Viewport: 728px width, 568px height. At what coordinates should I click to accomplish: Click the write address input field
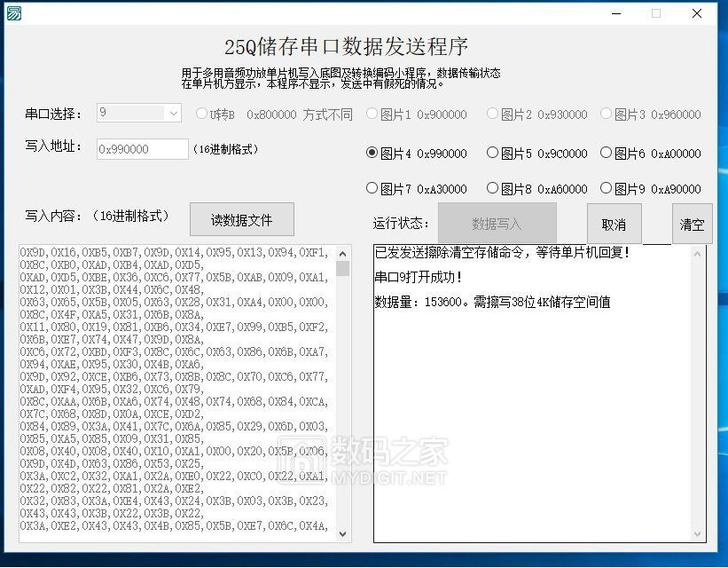(x=142, y=149)
